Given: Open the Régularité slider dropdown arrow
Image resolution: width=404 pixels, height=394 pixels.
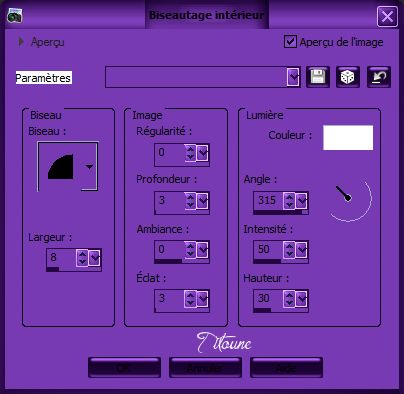Looking at the screenshot, I should [x=203, y=153].
